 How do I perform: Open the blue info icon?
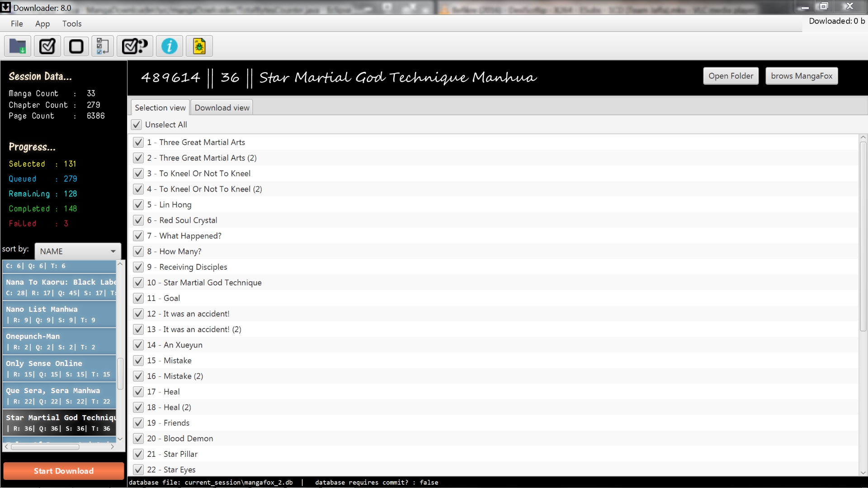click(170, 46)
